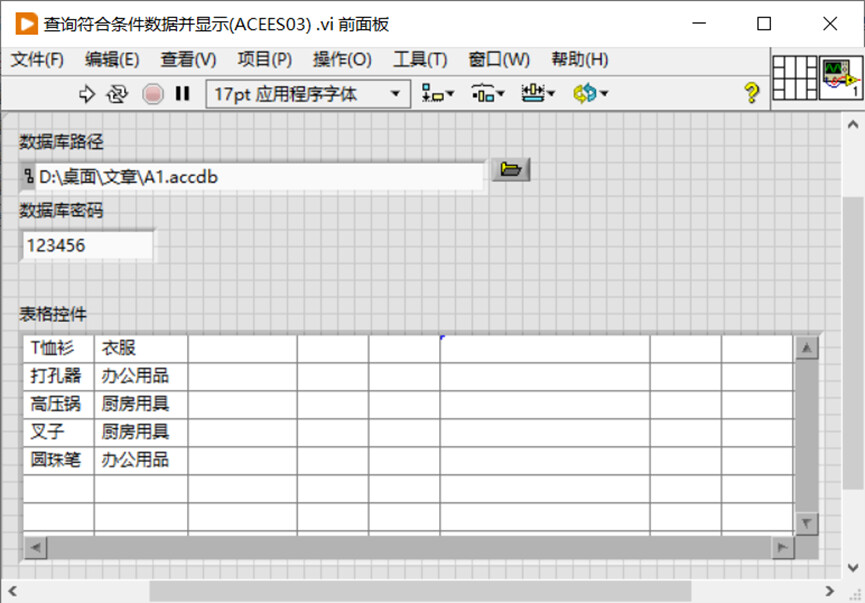Viewport: 865px width, 603px height.
Task: Open the Resize Objects dropdown
Action: (x=538, y=93)
